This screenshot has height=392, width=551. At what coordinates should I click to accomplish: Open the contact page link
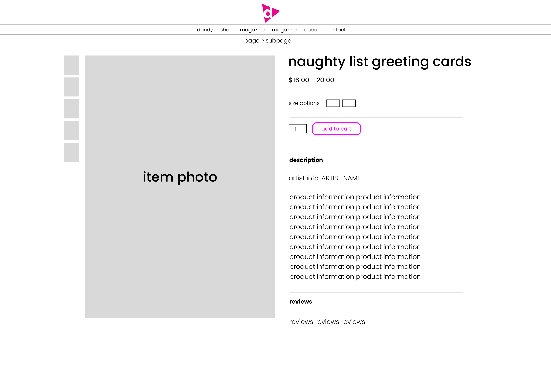tap(336, 30)
